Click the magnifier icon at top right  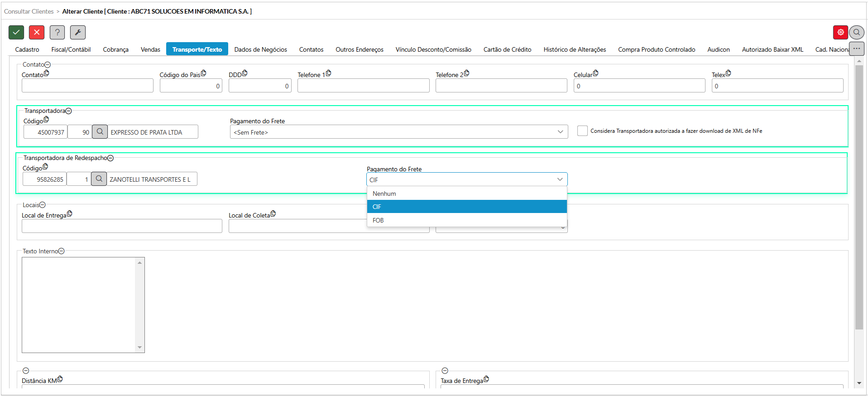tap(857, 32)
